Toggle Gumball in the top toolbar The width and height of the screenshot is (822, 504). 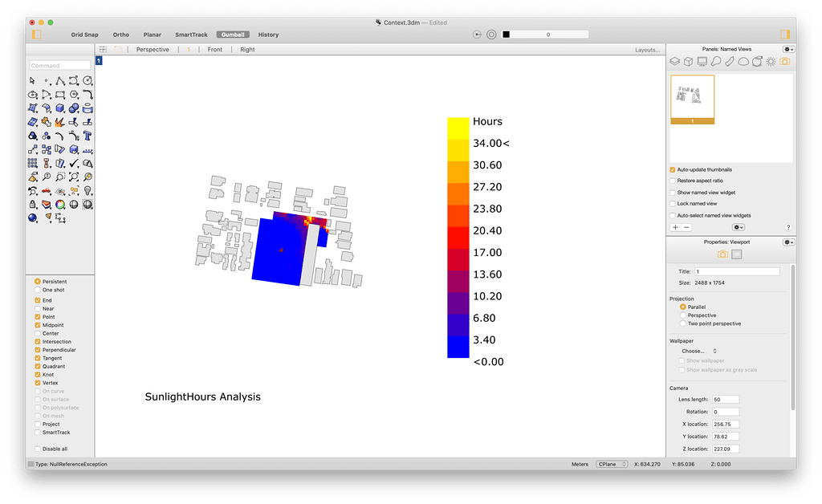tap(233, 35)
